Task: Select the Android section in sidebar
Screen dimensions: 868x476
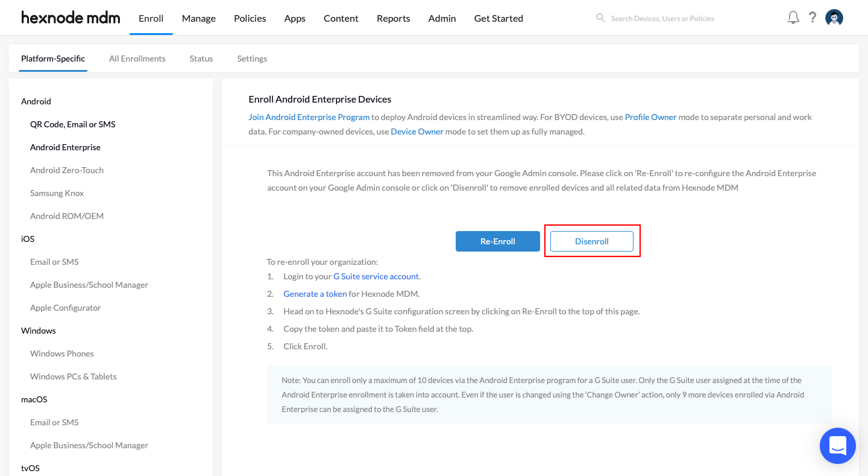Action: (x=36, y=101)
